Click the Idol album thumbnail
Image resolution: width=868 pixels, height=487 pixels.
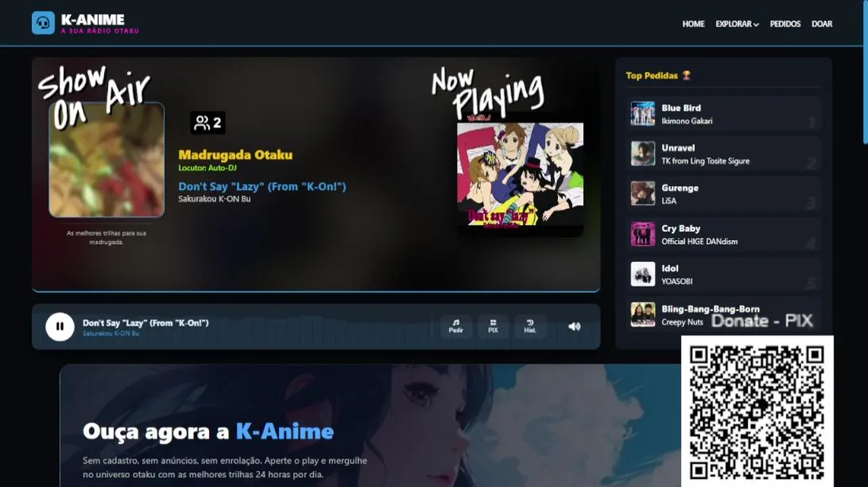click(x=643, y=274)
